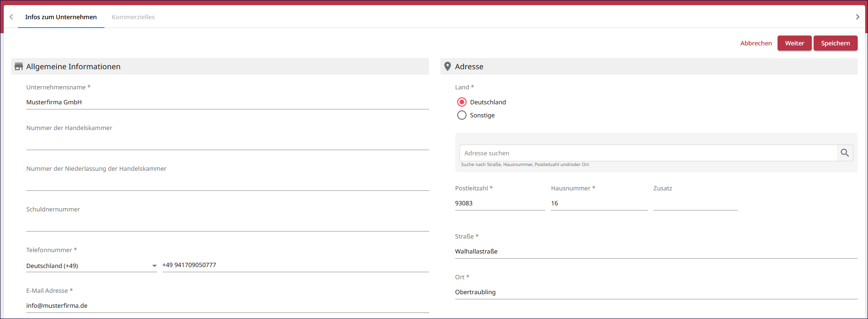The width and height of the screenshot is (868, 319).
Task: Click the Hausnummer field with 16
Action: 599,203
